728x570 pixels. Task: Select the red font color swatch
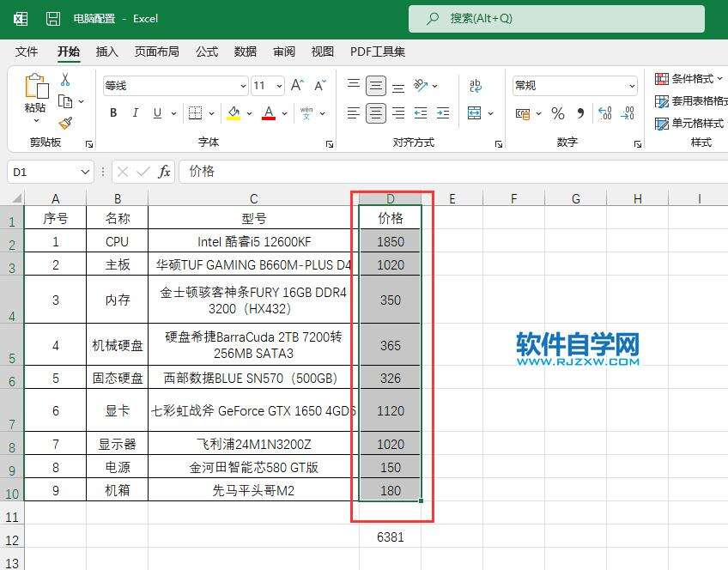(x=267, y=113)
